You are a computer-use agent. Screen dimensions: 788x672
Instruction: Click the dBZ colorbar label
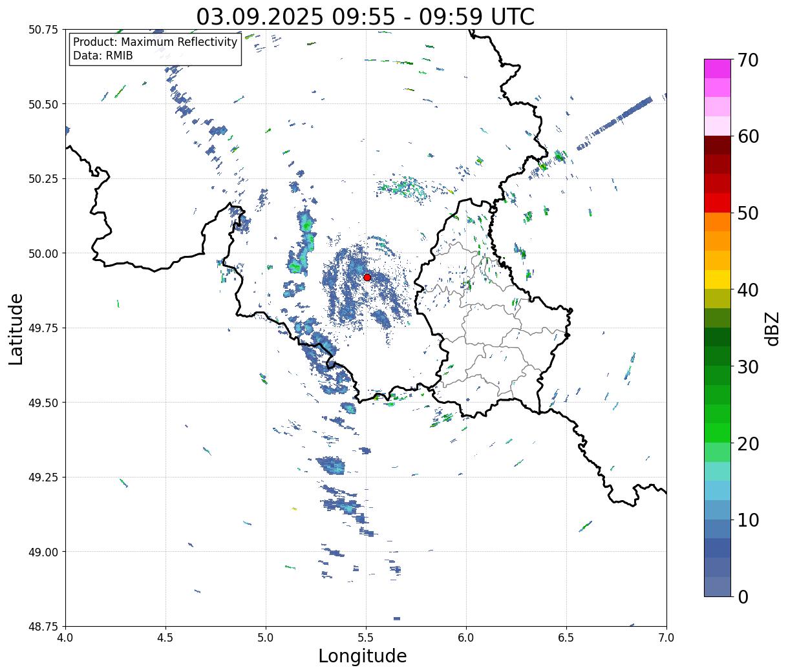pyautogui.click(x=772, y=328)
